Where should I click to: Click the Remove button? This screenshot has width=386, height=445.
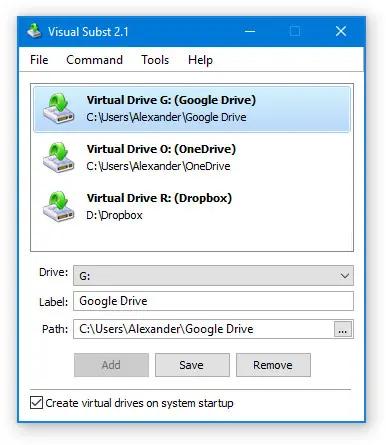[x=273, y=365]
